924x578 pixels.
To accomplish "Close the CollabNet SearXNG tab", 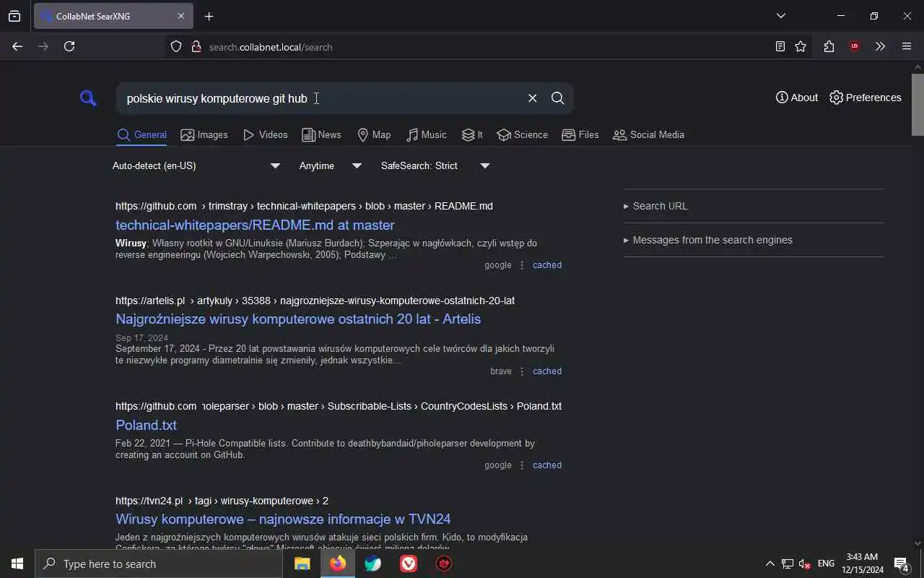I will click(181, 16).
